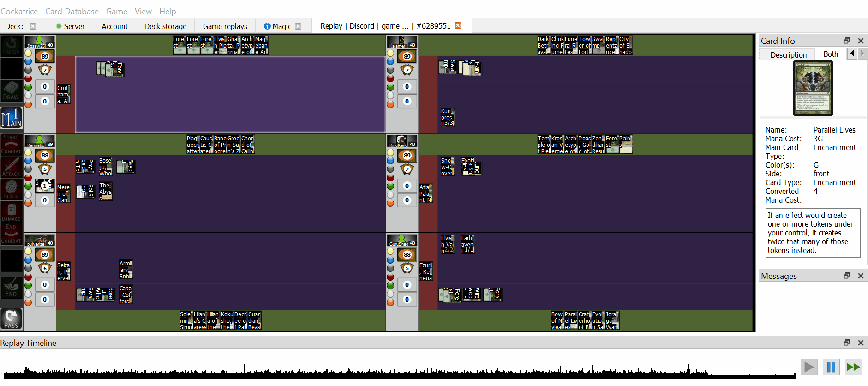Select Farhaven E 1/1 creature card
The width and height of the screenshot is (868, 386).
tap(467, 244)
